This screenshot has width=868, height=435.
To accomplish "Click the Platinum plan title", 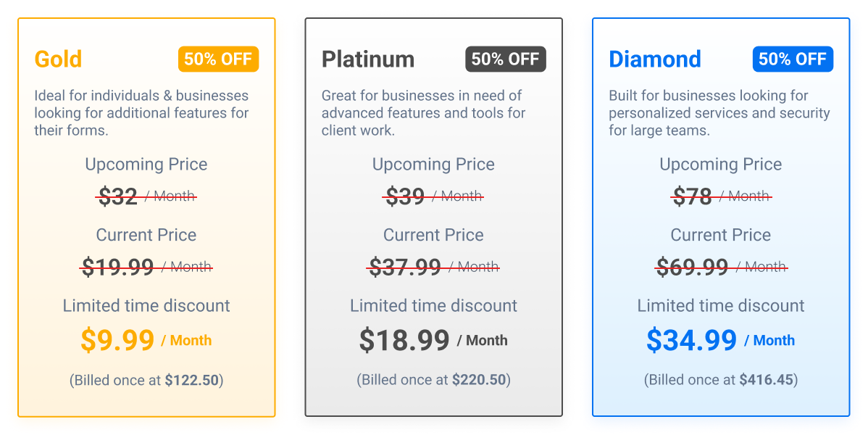I will pos(368,59).
